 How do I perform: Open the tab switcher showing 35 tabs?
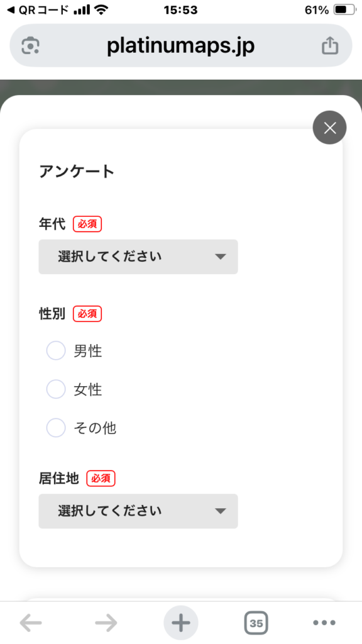tap(256, 623)
